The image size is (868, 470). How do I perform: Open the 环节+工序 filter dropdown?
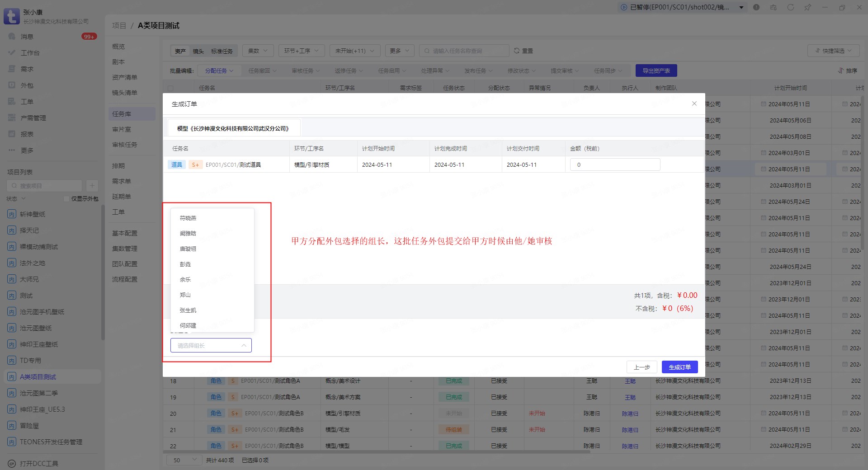301,51
